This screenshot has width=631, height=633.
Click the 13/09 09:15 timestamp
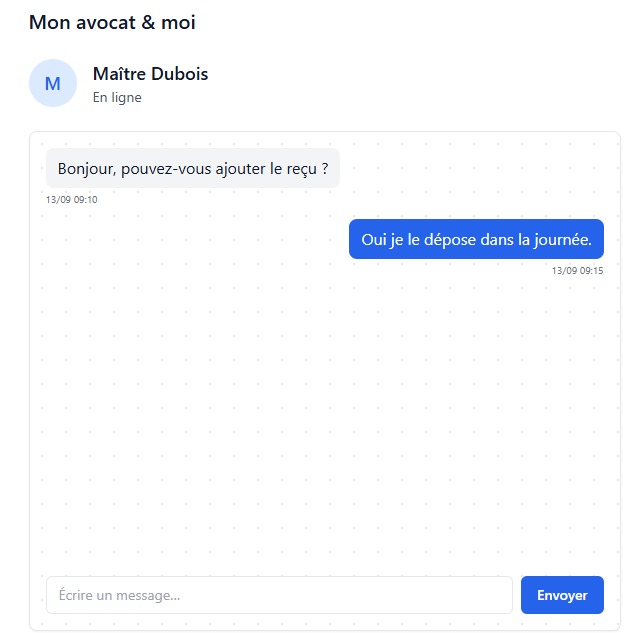tap(577, 270)
